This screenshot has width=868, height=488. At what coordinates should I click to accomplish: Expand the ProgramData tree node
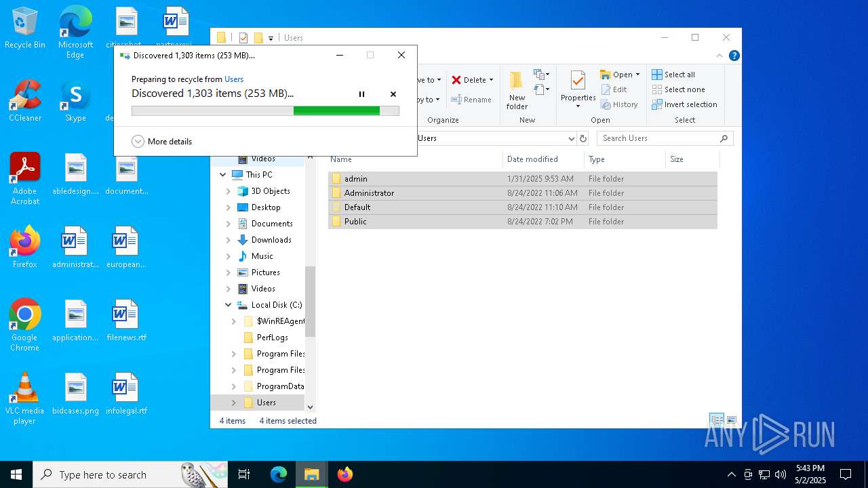tap(234, 386)
